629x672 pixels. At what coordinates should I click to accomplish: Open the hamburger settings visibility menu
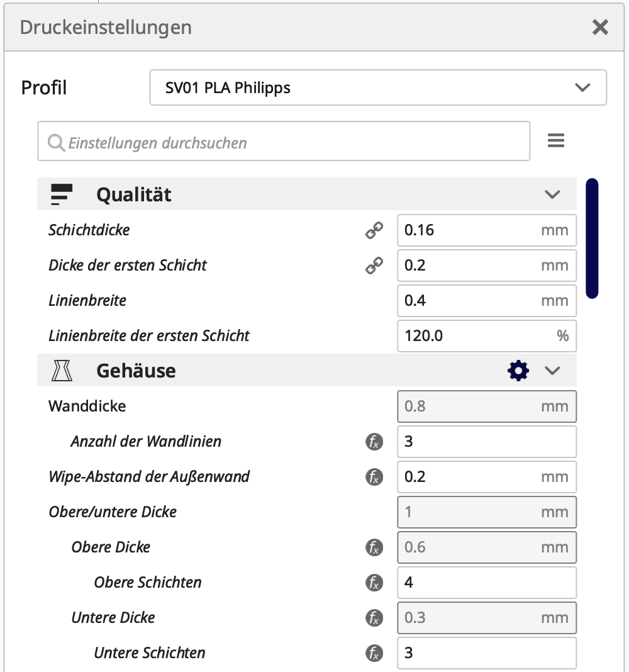click(556, 140)
